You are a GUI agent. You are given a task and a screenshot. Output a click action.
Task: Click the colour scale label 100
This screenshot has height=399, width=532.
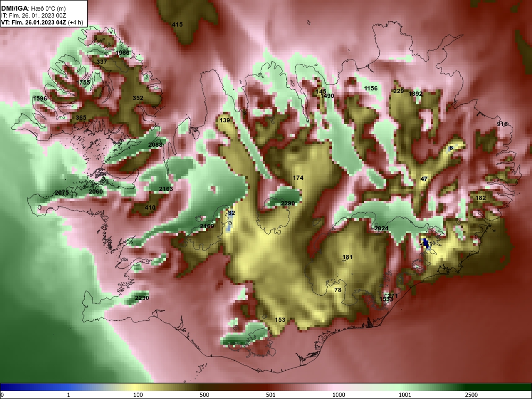tap(138, 395)
